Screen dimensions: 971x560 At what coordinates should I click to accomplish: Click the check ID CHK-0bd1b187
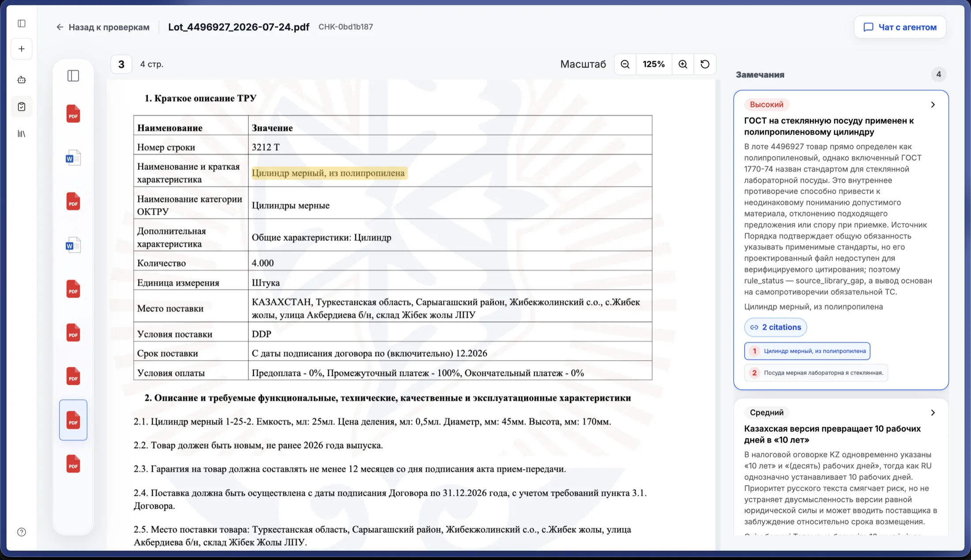[x=346, y=27]
